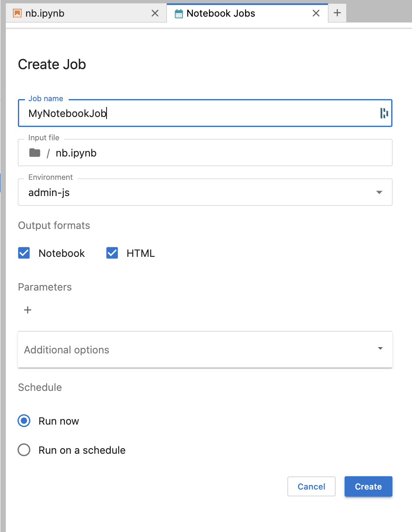Uncheck the HTML output format
This screenshot has height=532, width=412.
tap(112, 253)
